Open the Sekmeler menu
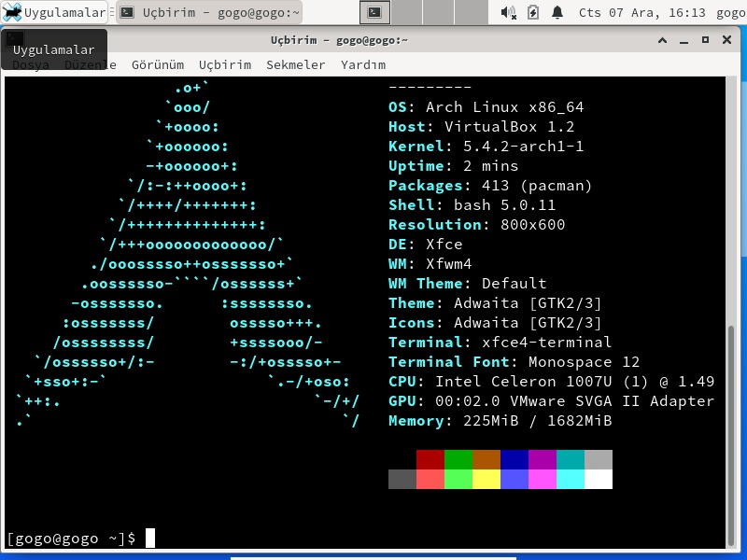Viewport: 747px width, 560px height. (x=295, y=64)
